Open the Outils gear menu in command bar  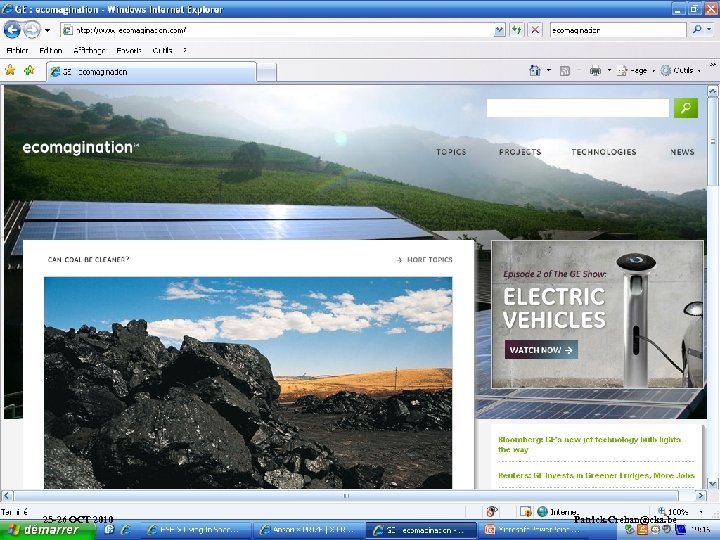coord(681,71)
